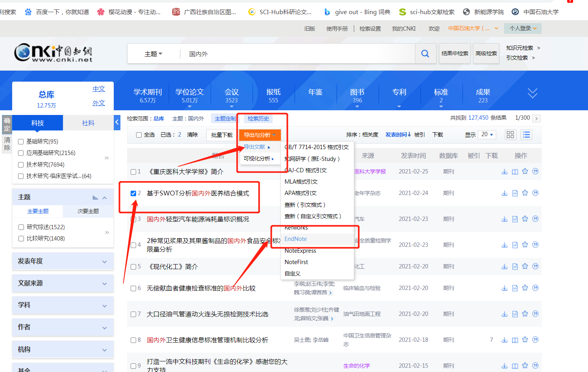
Task: Click the blue search magnifier icon
Action: (425, 53)
